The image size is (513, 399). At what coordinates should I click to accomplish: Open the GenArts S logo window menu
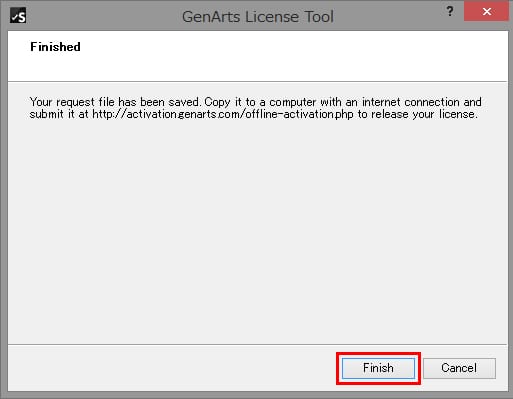[18, 16]
